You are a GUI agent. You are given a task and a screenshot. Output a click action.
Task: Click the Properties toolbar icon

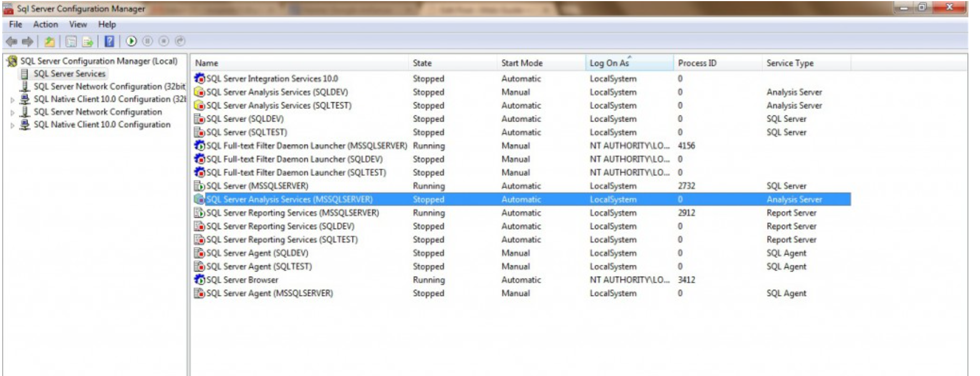[x=71, y=41]
